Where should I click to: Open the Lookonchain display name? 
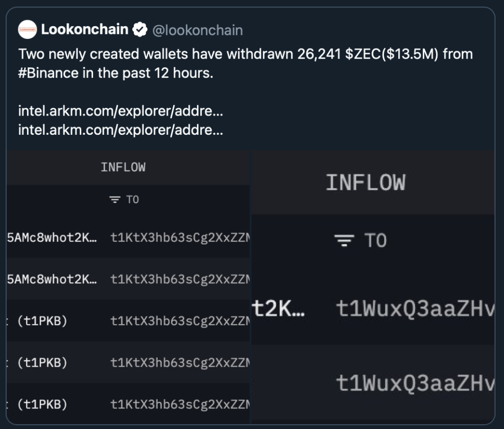pos(85,30)
